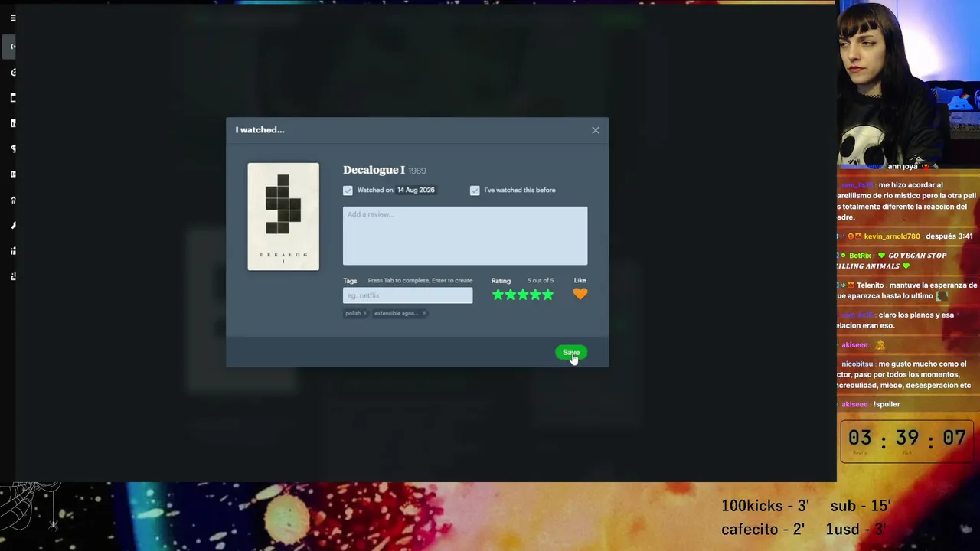Remove the 'extensible agos...' tag
This screenshot has height=551, width=980.
(424, 313)
